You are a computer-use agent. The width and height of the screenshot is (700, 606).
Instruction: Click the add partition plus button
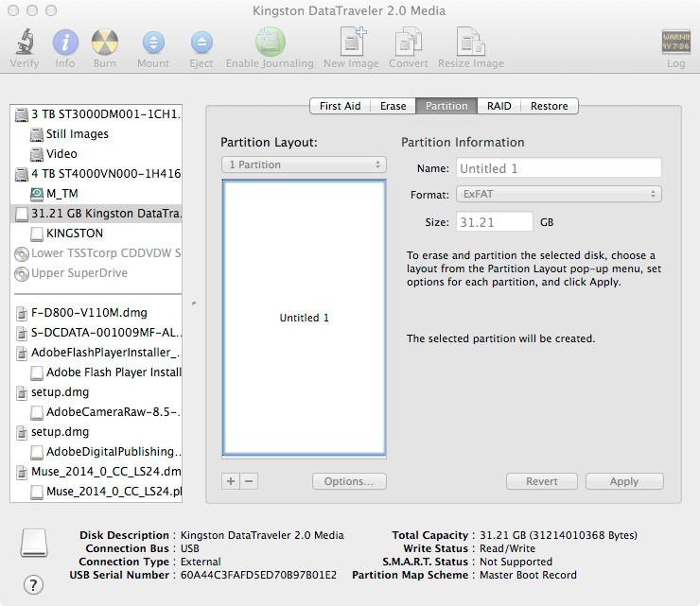point(231,481)
